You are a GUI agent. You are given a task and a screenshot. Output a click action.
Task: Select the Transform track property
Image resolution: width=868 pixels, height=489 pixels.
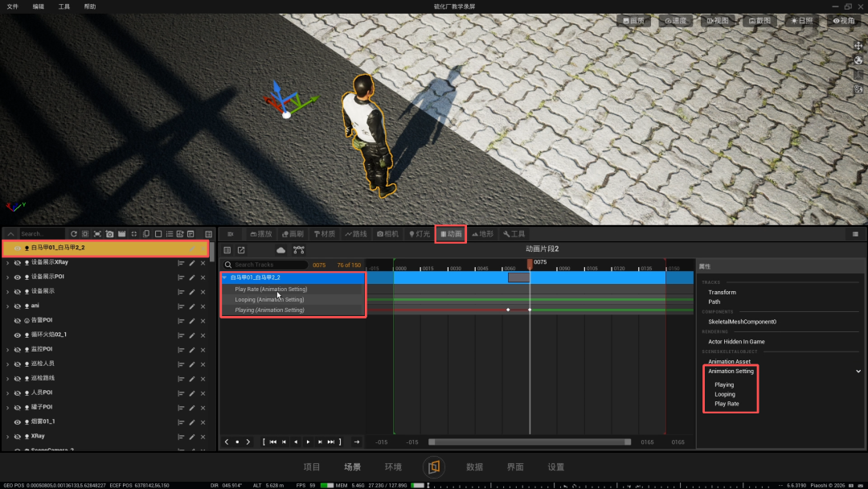[722, 293]
